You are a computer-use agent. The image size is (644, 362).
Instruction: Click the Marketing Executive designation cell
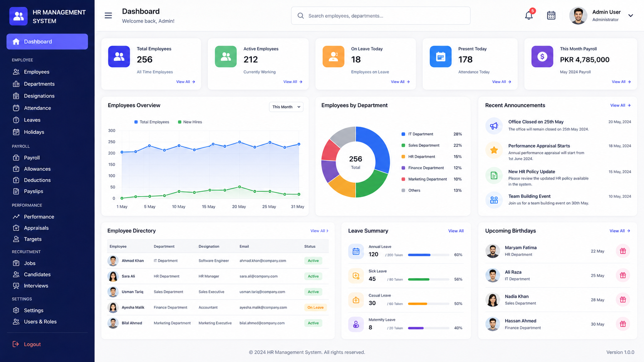click(215, 323)
